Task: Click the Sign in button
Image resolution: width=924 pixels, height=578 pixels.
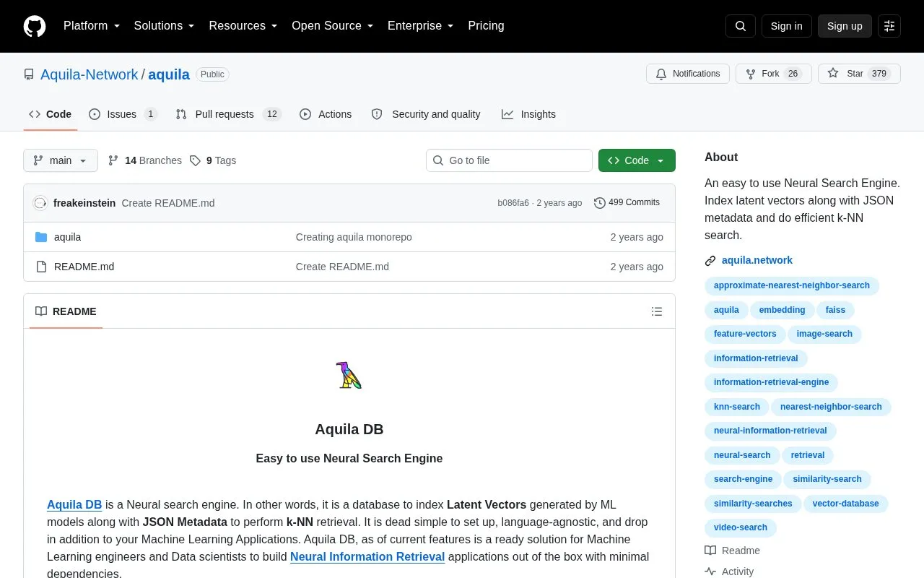Action: click(x=786, y=26)
